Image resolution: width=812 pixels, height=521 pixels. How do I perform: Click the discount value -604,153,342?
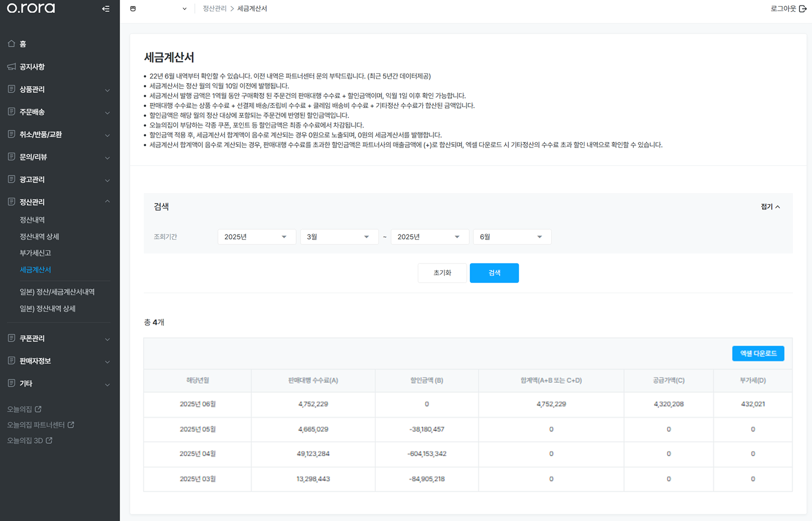click(427, 453)
